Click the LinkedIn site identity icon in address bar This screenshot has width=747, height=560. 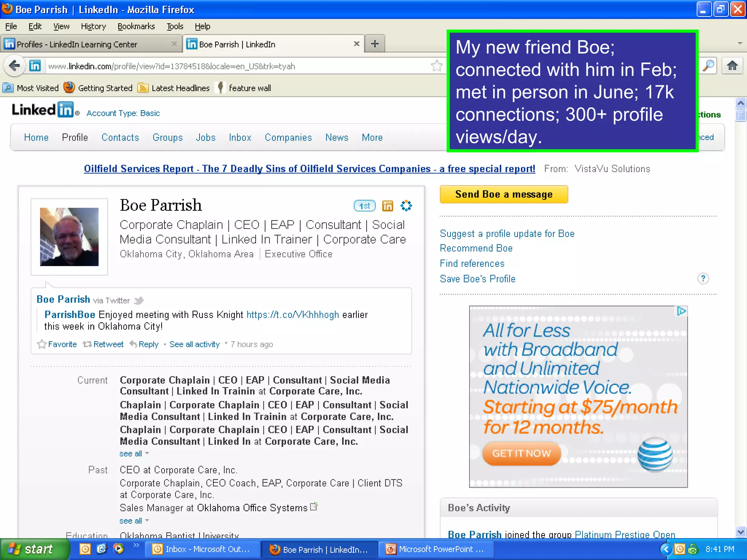tap(35, 66)
